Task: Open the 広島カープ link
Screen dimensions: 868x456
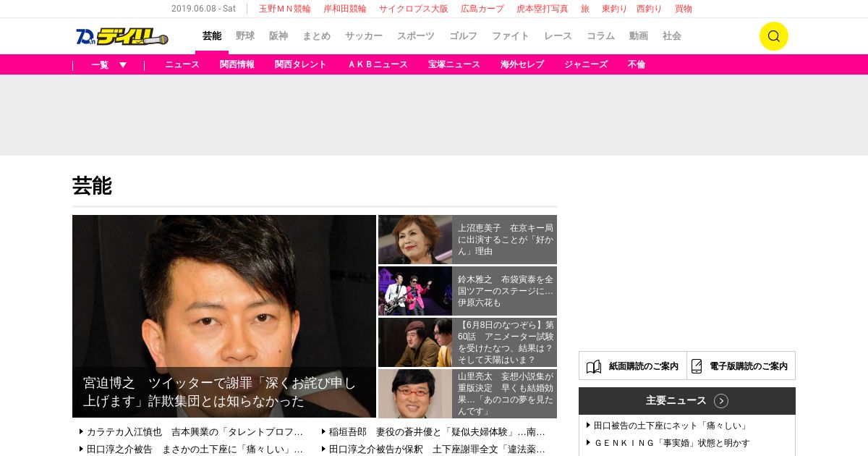Action: 482,9
